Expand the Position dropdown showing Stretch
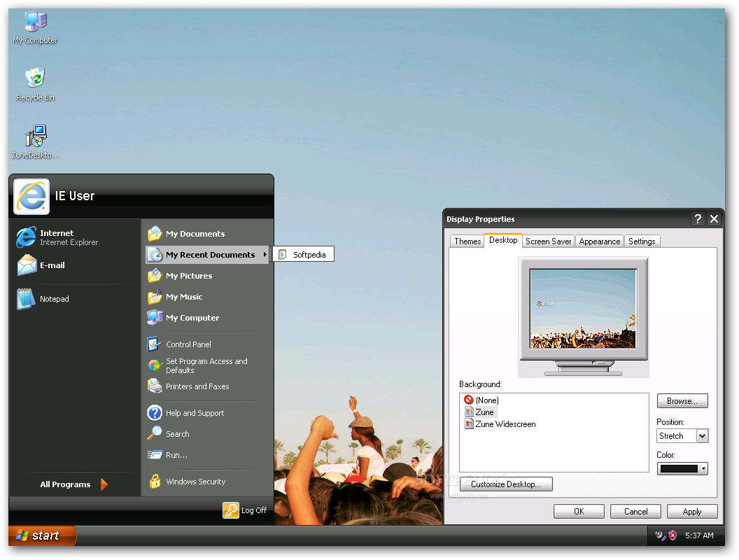The image size is (739, 560). tap(702, 435)
